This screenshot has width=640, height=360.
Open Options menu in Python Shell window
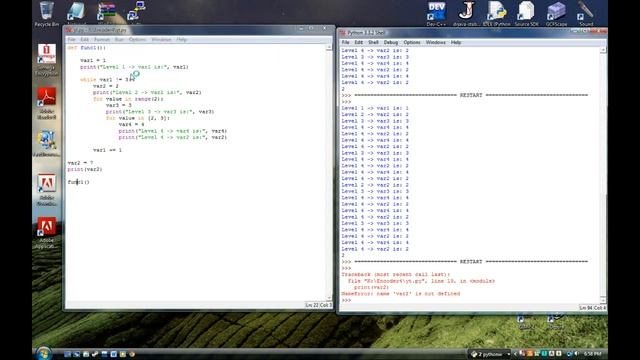[412, 42]
